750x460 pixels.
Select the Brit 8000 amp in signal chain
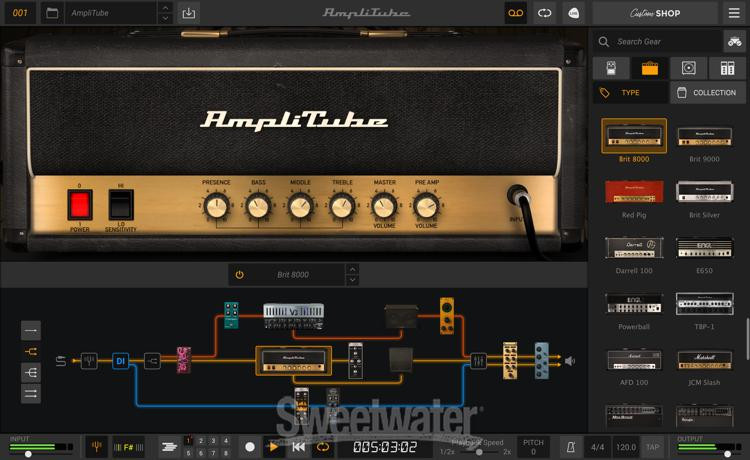[x=294, y=361]
